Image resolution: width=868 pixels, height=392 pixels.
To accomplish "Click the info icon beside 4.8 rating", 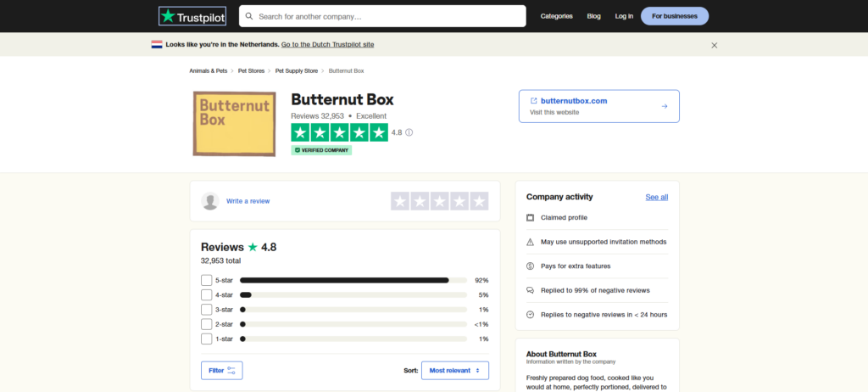I will (x=409, y=132).
